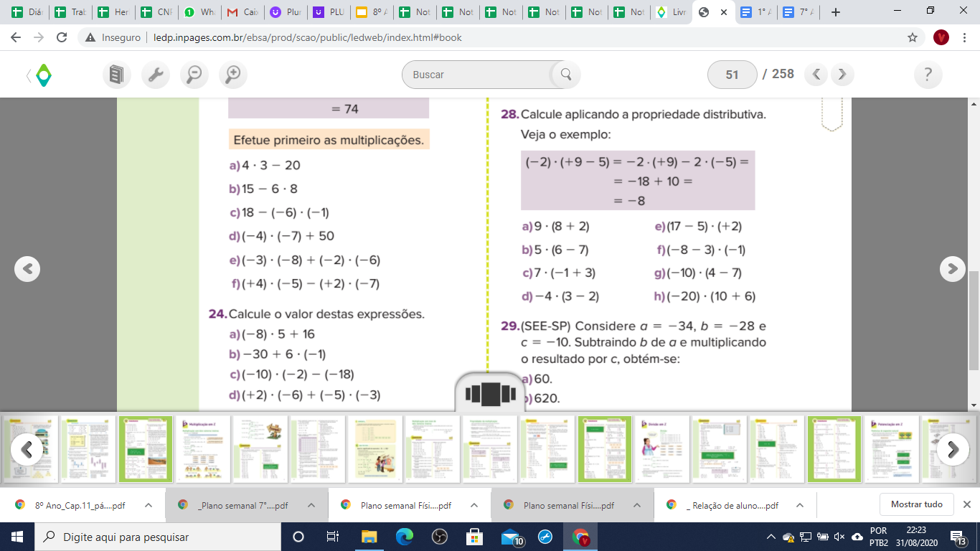Go to previous page using header arrow

coord(816,75)
